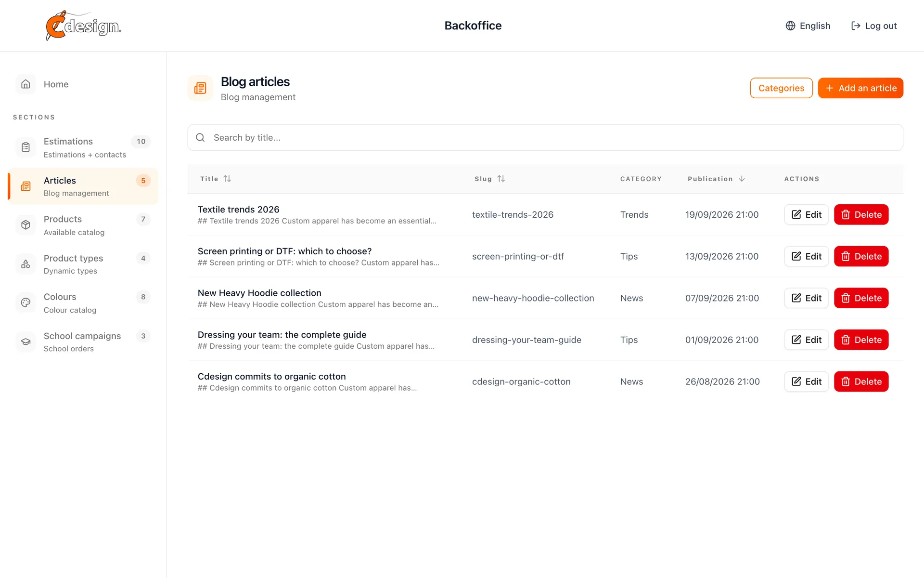
Task: Edit Dressing your team guide article
Action: 807,340
